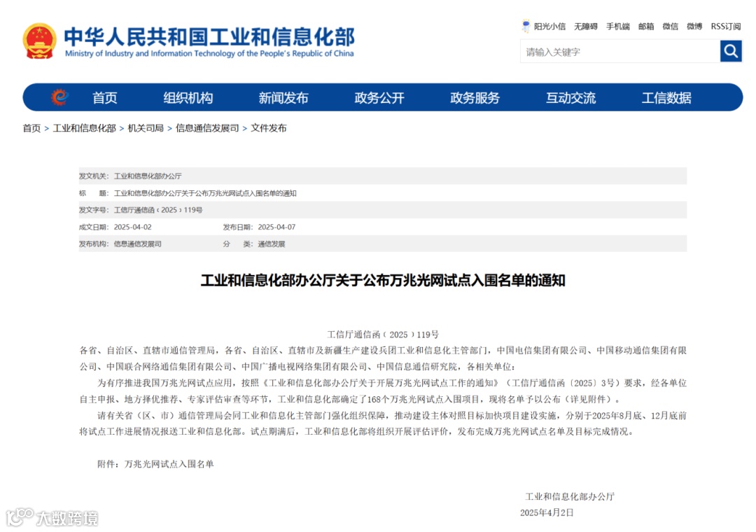756x532 pixels.
Task: Click the 微信 top link
Action: click(x=670, y=27)
